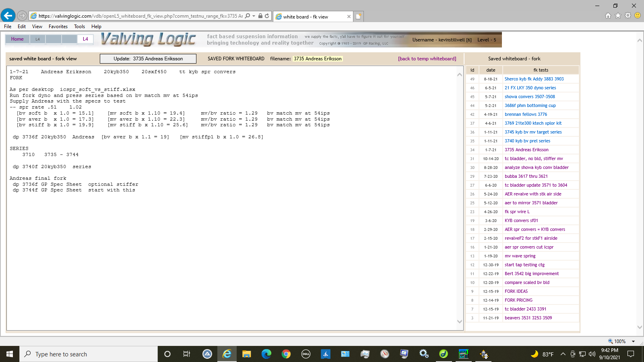644x362 pixels.
Task: Click Update 3735 Andreas Eriksson button
Action: 148,59
